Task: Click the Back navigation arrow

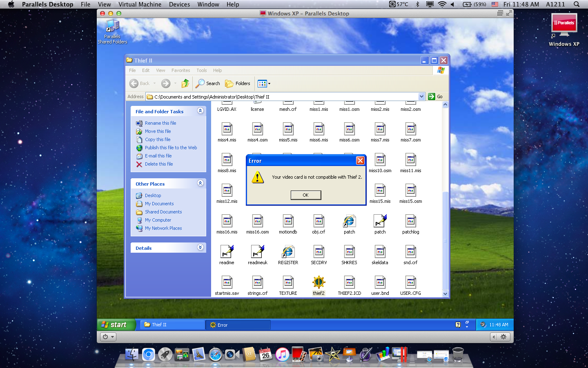Action: 134,83
